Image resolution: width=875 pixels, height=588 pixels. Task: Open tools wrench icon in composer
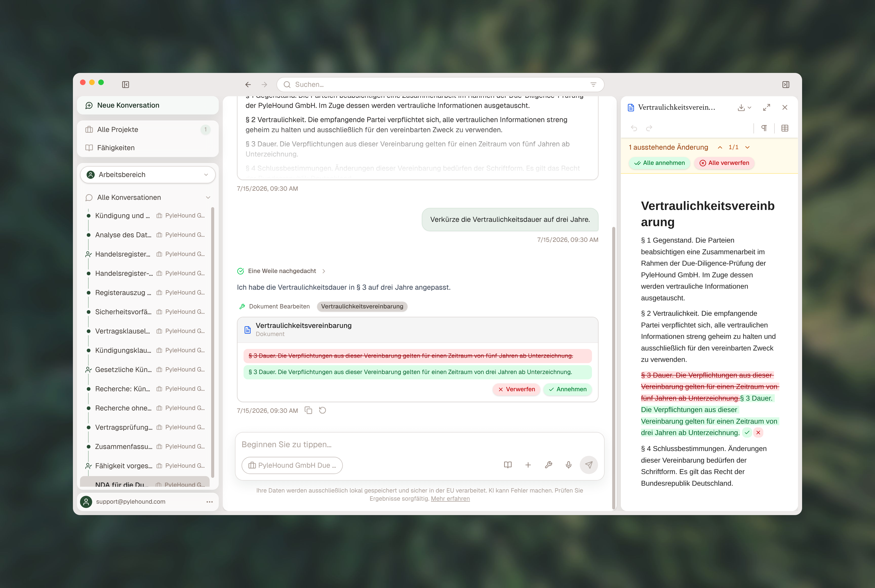(548, 465)
